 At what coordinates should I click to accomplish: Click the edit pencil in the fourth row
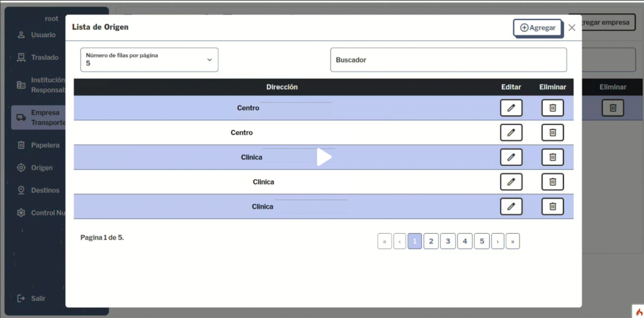(511, 182)
